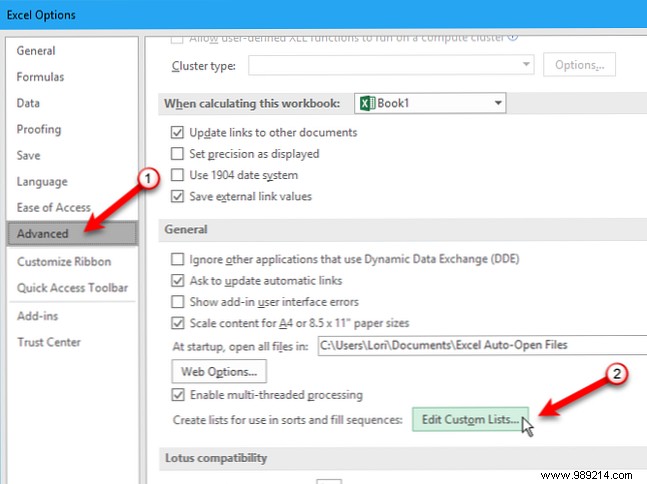Click the Excel icon next to Book1
Screen dimensions: 647x484
point(367,103)
